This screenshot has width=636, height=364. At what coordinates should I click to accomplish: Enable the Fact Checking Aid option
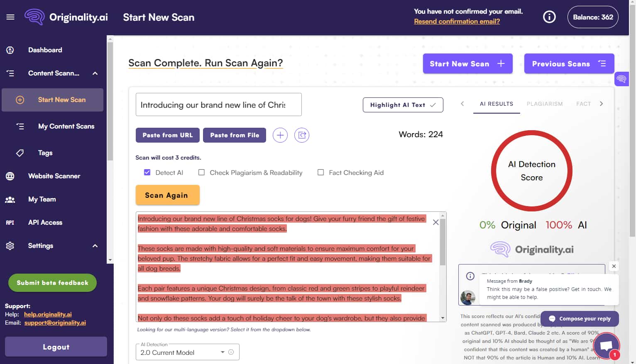(x=320, y=172)
